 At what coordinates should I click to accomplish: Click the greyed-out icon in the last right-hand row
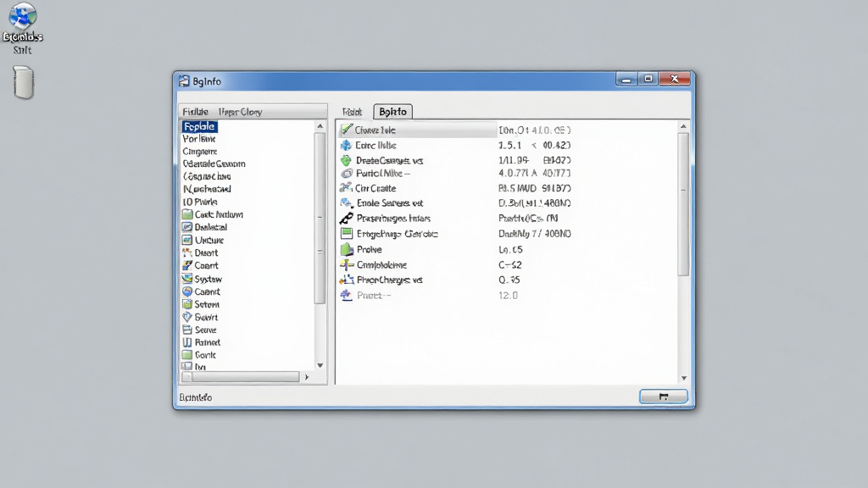pyautogui.click(x=346, y=295)
